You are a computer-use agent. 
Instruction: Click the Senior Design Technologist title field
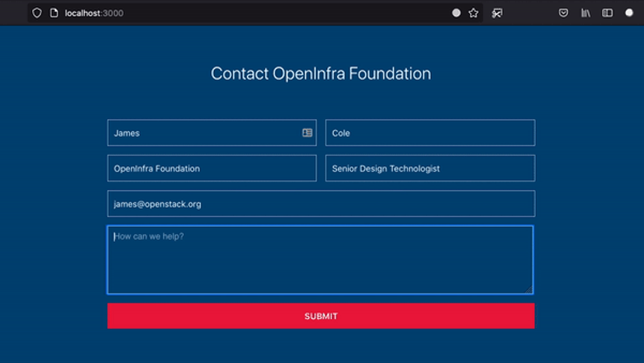click(430, 168)
